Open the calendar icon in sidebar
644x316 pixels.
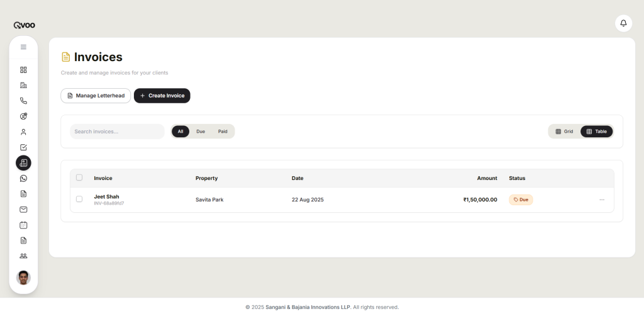23,225
